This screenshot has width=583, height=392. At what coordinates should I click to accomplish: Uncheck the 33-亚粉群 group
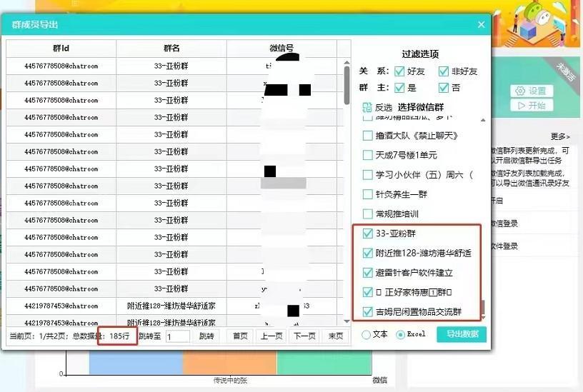pos(367,233)
